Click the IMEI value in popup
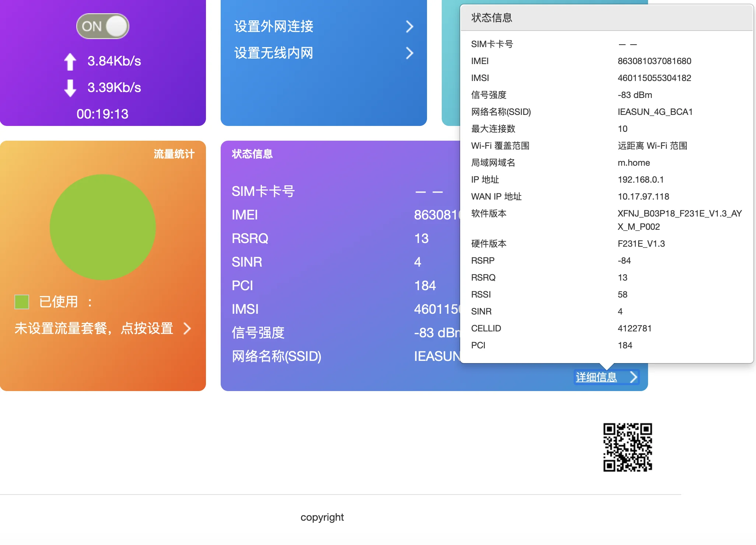This screenshot has height=545, width=756. click(x=654, y=61)
